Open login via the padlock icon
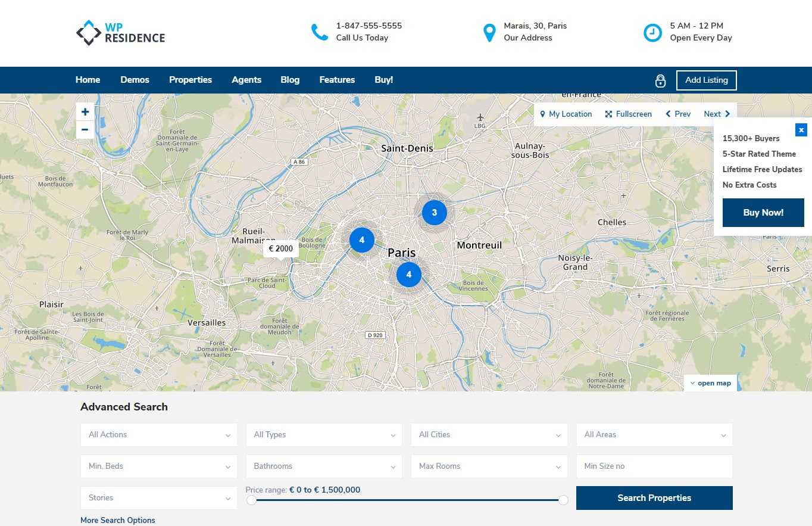Viewport: 812px width, 526px height. click(660, 80)
